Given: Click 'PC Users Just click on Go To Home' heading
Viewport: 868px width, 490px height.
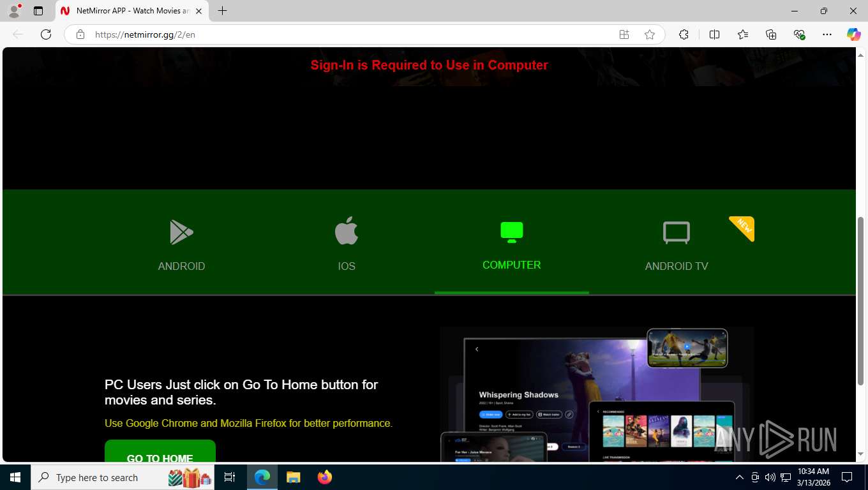Looking at the screenshot, I should tap(241, 392).
